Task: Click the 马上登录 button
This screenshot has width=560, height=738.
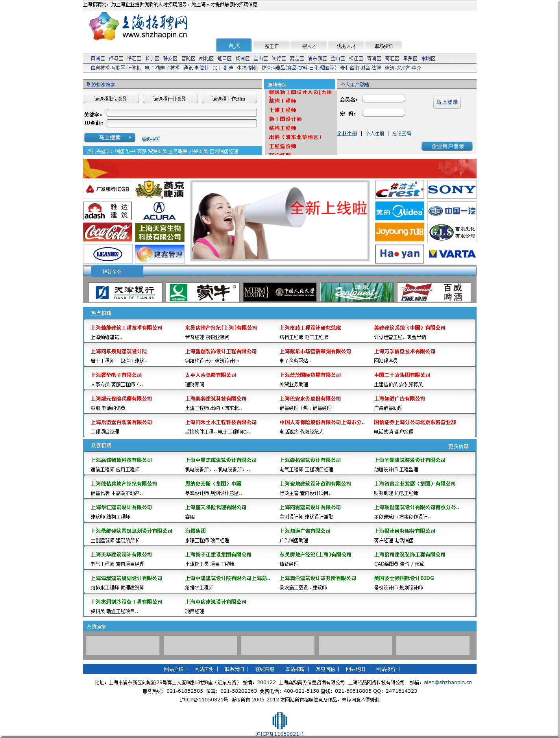Action: (447, 102)
